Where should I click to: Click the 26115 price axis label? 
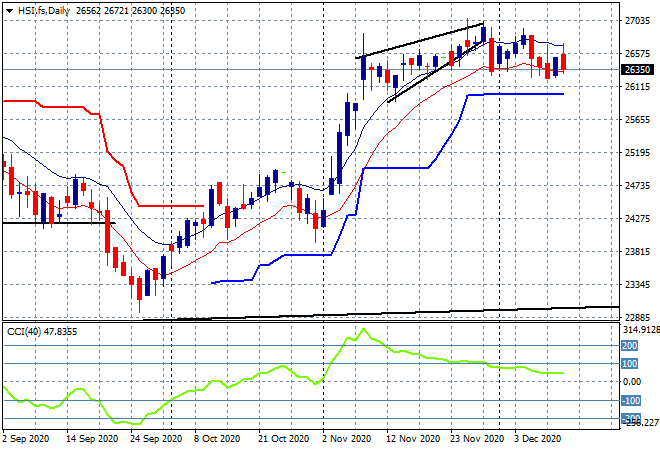637,86
